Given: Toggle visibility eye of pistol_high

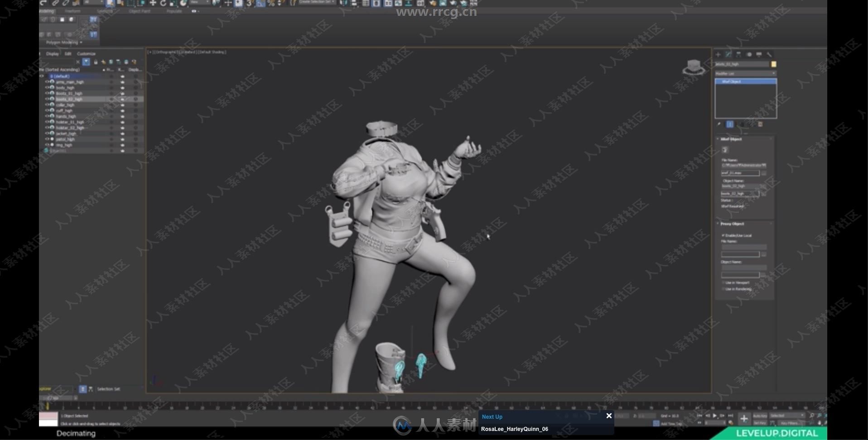Looking at the screenshot, I should 47,139.
